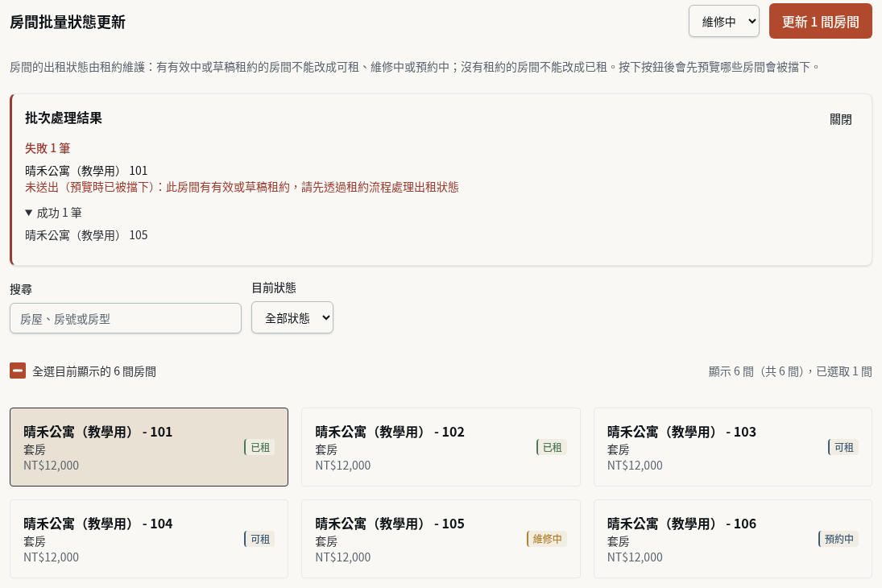Collapse the 成功 1 筆 disclosure triangle
Image resolution: width=882 pixels, height=588 pixels.
pos(29,213)
